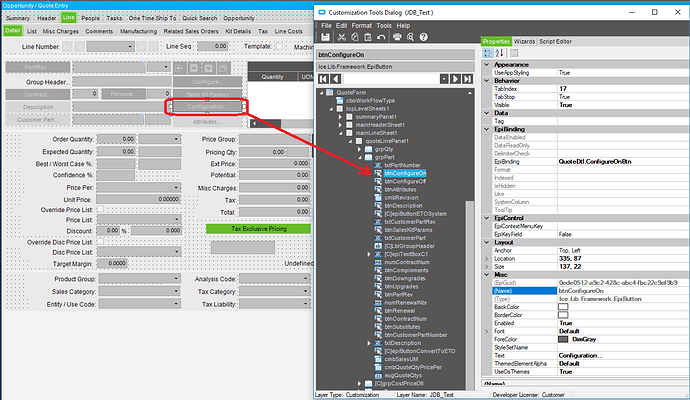
Task: Click the Cut scissors icon
Action: click(341, 37)
